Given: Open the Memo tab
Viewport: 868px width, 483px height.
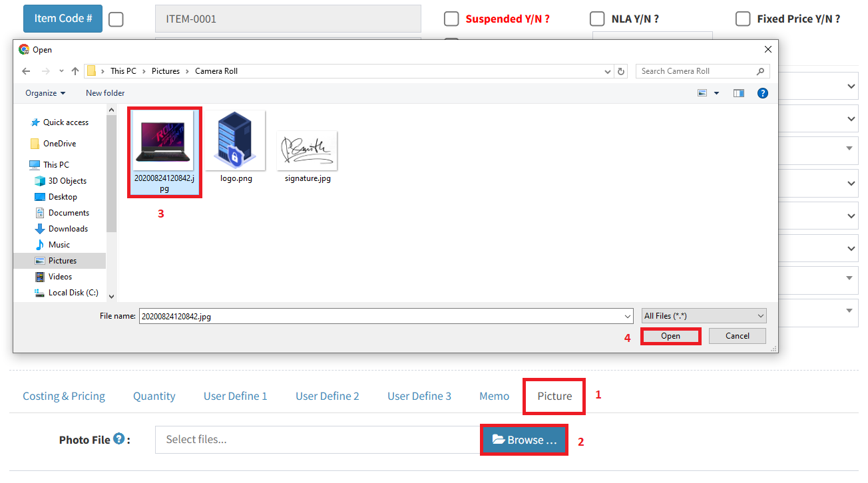Looking at the screenshot, I should (494, 396).
